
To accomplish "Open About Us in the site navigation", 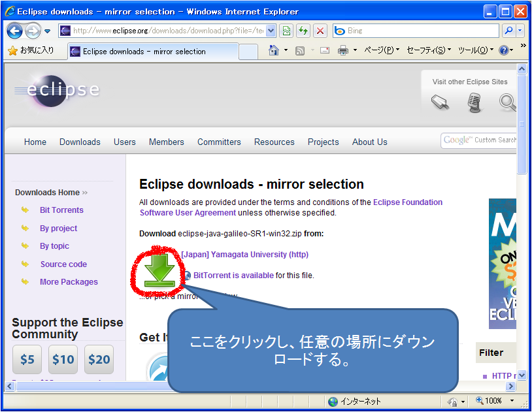I will [x=370, y=142].
